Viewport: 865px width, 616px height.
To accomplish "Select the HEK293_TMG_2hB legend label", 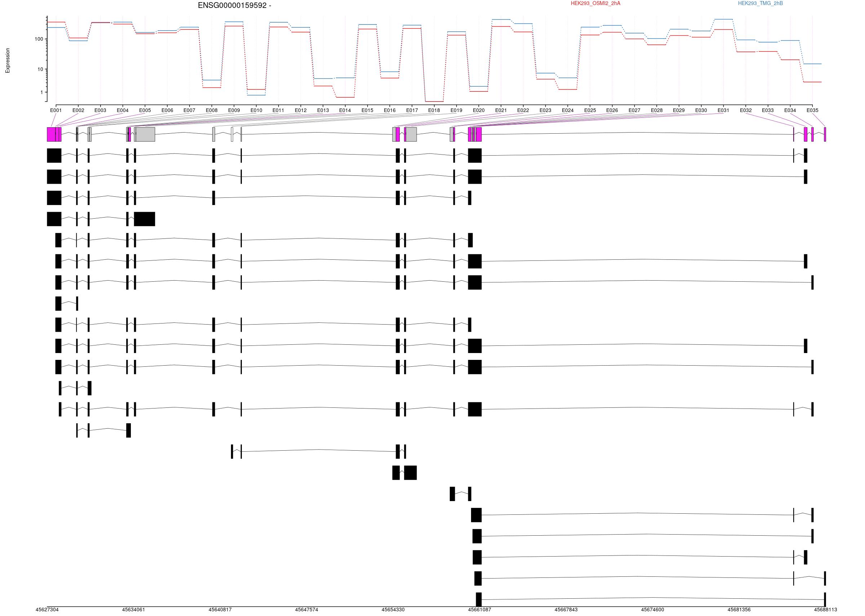I will coord(760,3).
